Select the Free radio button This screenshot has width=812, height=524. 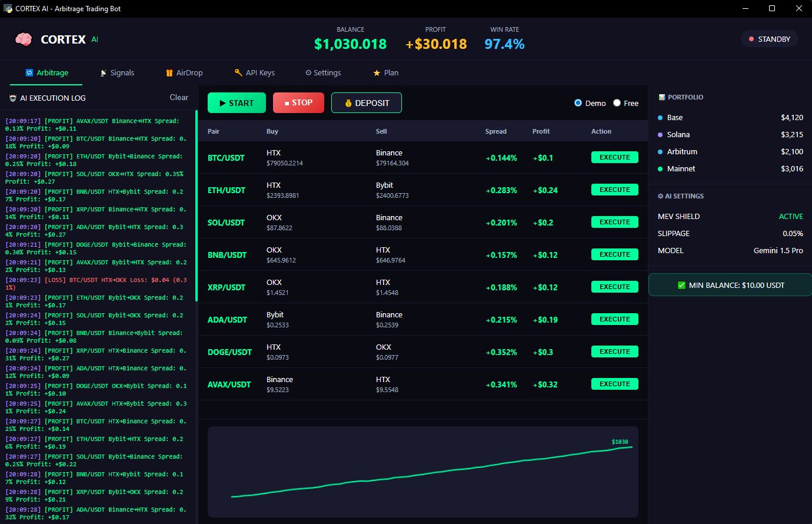pyautogui.click(x=617, y=103)
